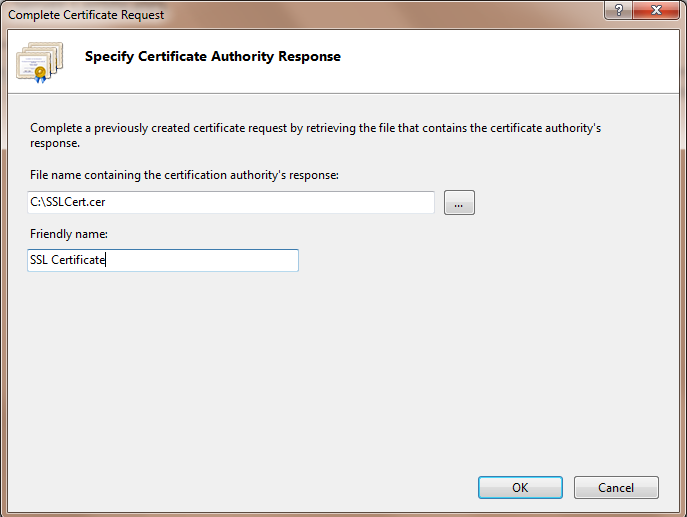Click empty space right of Friendly name box
Screen dimensions: 687x517
(x=450, y=261)
